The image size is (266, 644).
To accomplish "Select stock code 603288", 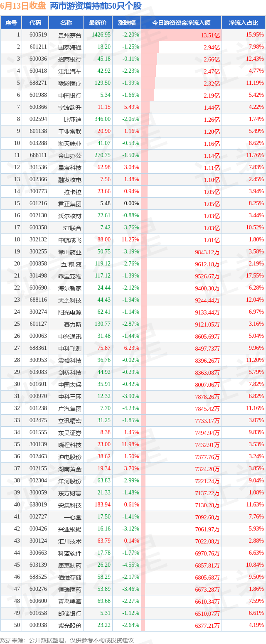I will (38, 143).
